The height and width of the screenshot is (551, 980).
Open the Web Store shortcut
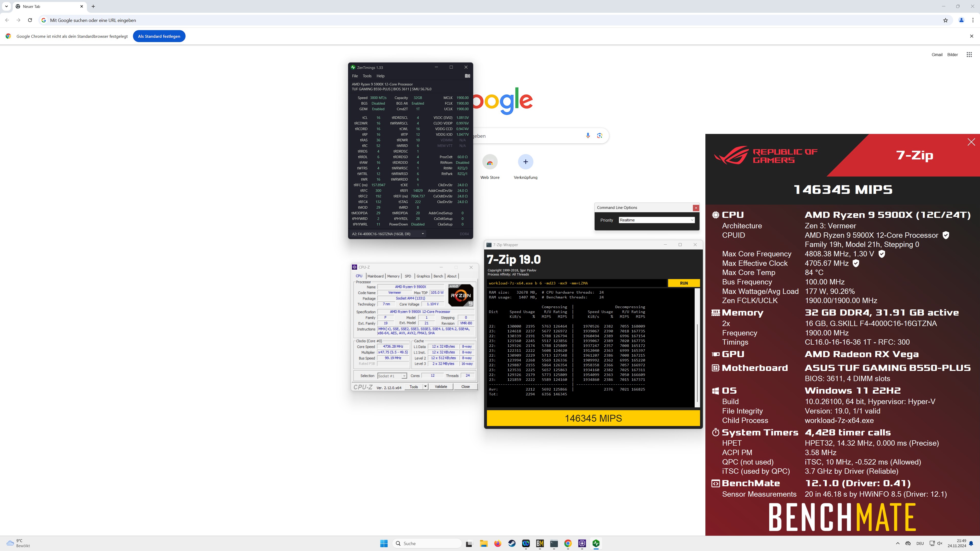click(490, 167)
